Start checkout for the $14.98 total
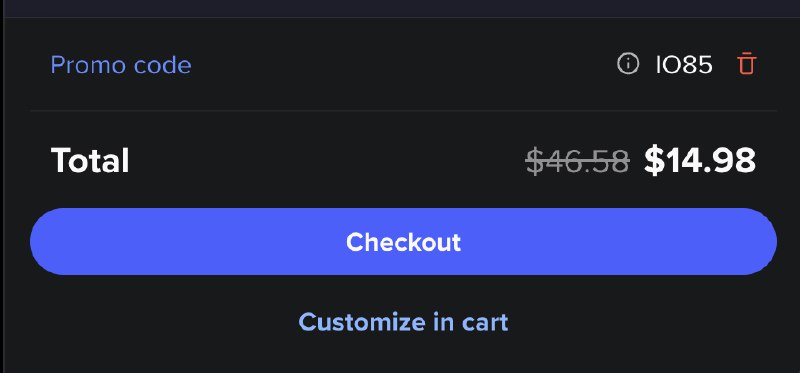This screenshot has height=373, width=800. tap(403, 241)
